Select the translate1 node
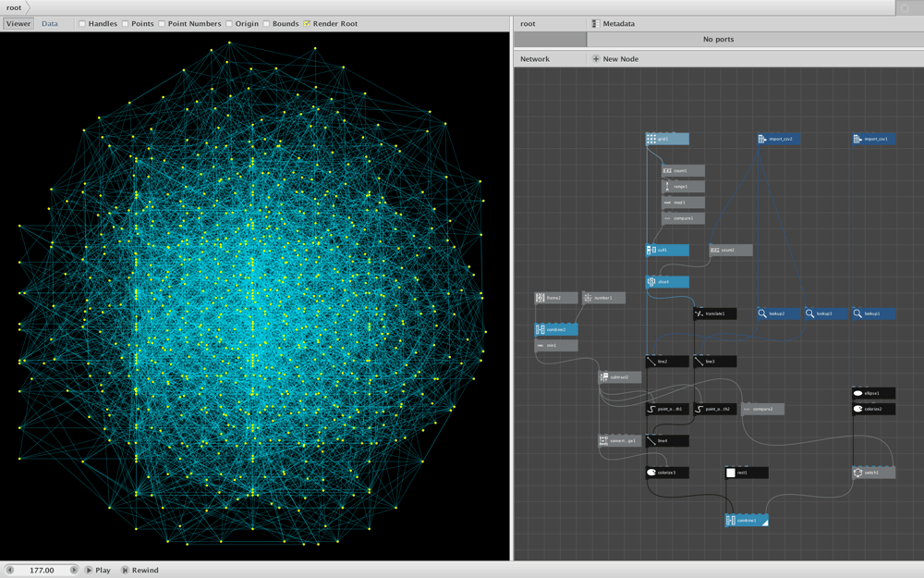This screenshot has width=924, height=578. pos(715,314)
